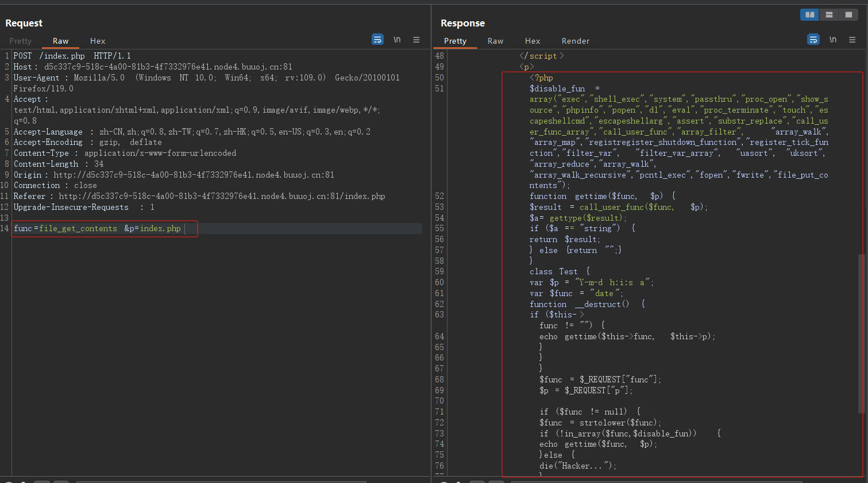Viewport: 868px width, 483px height.
Task: Place cursor in the func=file_get_contents body line
Action: (x=97, y=229)
